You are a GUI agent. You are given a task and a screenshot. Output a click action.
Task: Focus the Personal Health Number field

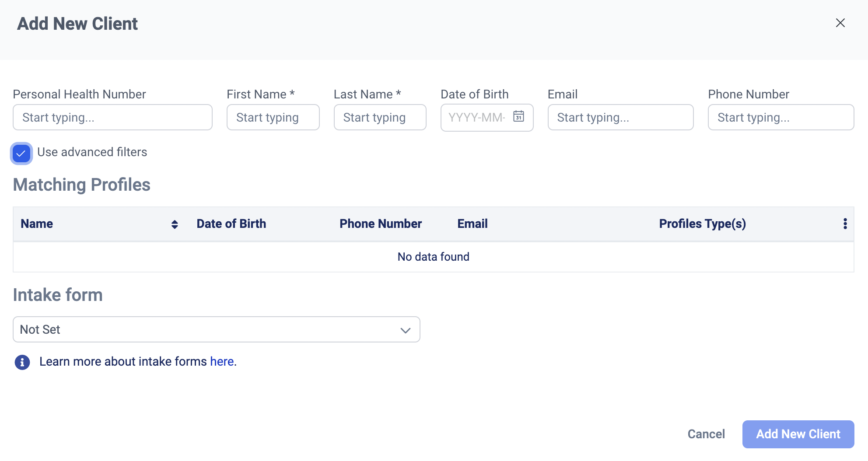pos(112,118)
